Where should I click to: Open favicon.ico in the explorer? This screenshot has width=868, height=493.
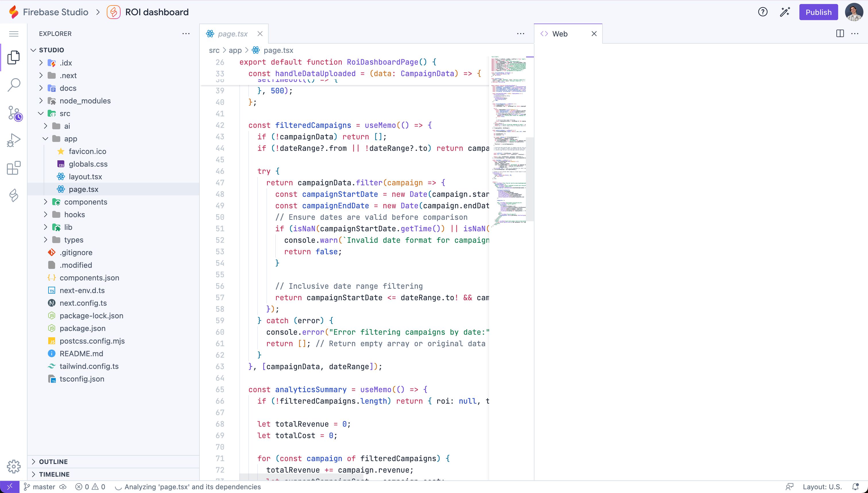tap(113, 151)
